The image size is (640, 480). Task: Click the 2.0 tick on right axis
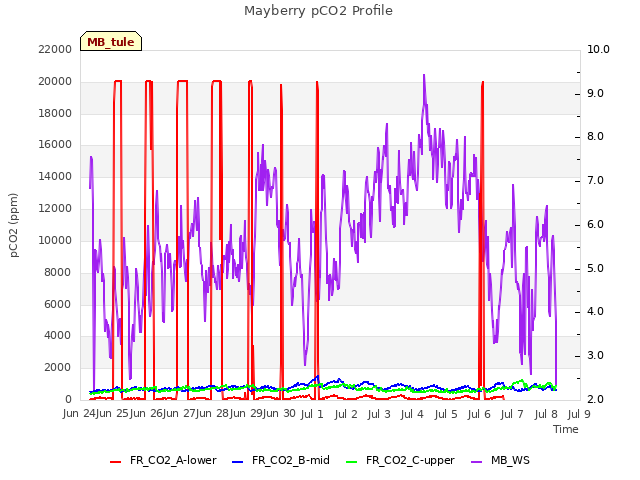point(596,399)
